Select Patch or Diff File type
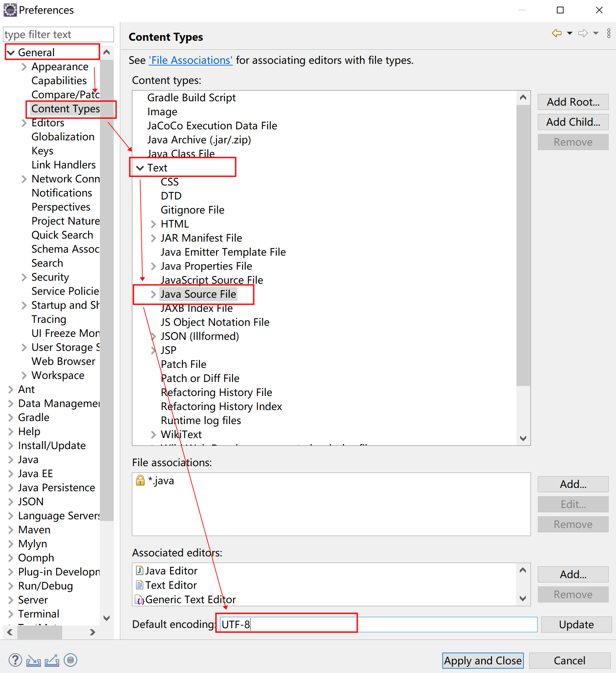 pyautogui.click(x=200, y=379)
